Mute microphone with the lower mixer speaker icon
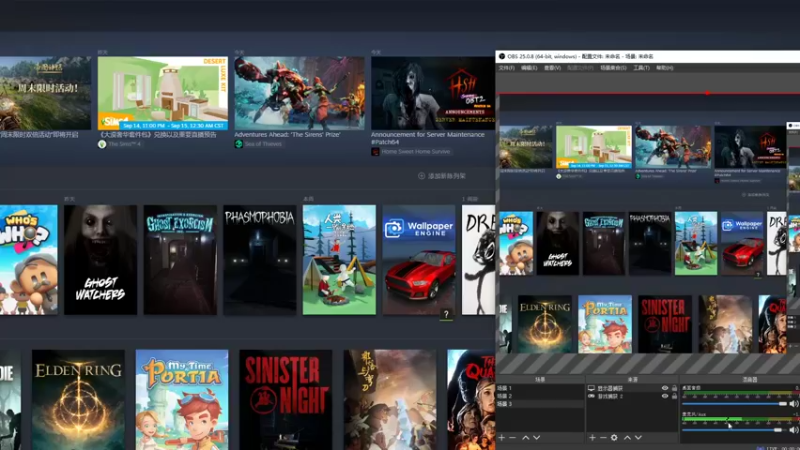Screen dimensions: 800x450 793,430
